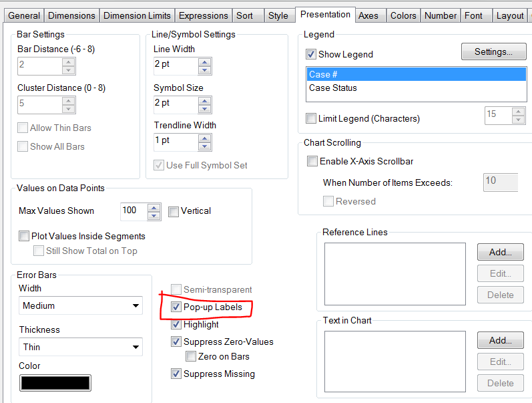Image resolution: width=532 pixels, height=403 pixels.
Task: Toggle Pop-up Labels checkbox
Action: tap(176, 307)
